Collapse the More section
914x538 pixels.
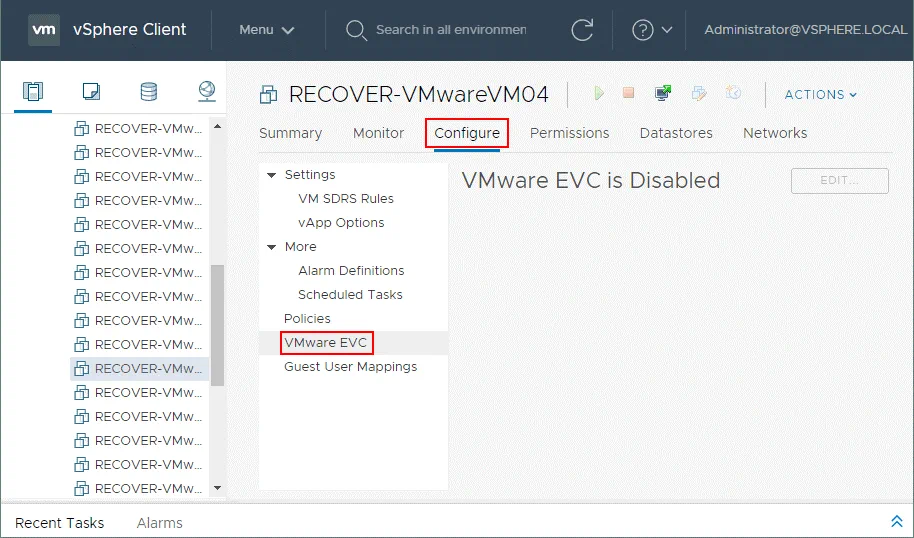271,247
